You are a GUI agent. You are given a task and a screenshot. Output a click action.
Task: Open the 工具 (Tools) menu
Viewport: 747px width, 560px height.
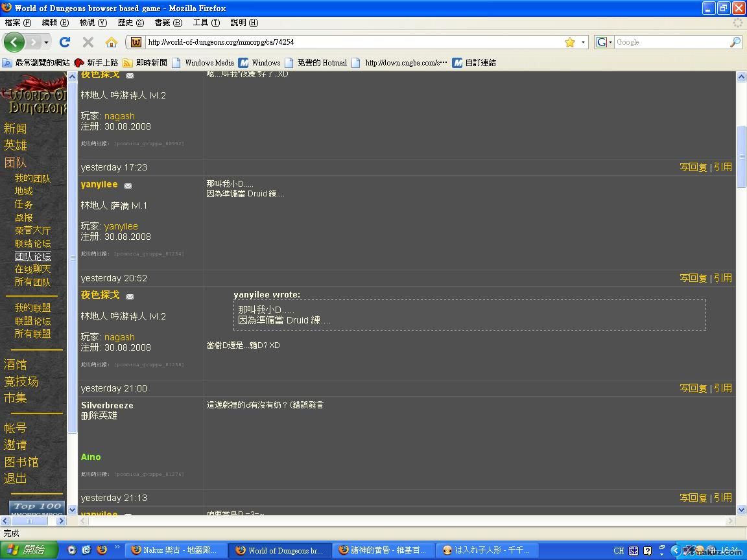[x=205, y=23]
